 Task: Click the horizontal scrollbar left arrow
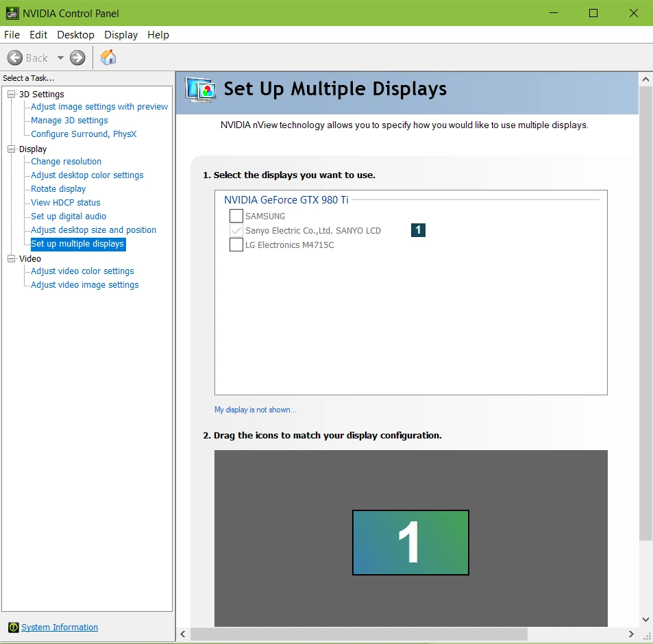(x=183, y=634)
